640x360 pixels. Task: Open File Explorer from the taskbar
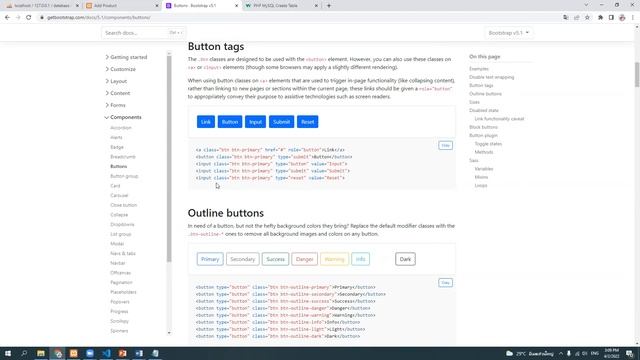[41, 353]
